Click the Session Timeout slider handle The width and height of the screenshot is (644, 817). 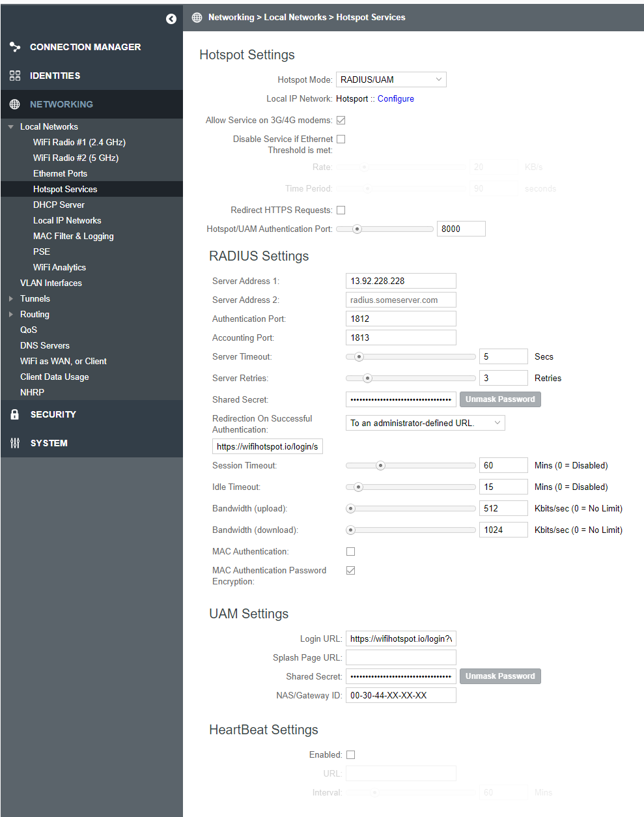pyautogui.click(x=381, y=465)
